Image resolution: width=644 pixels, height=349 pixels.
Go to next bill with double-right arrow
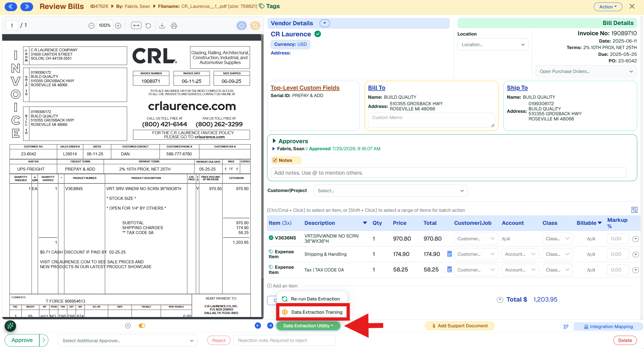pyautogui.click(x=27, y=7)
